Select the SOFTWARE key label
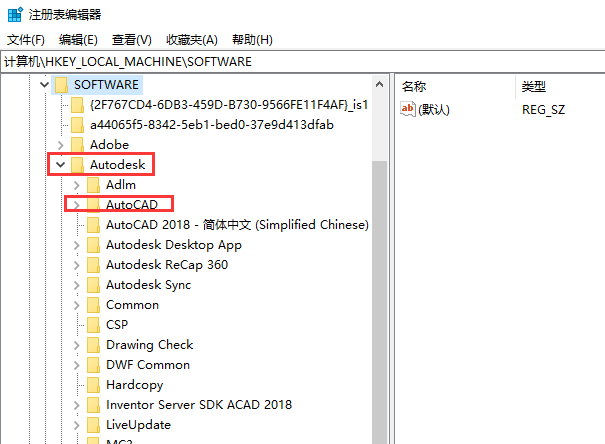 point(106,85)
